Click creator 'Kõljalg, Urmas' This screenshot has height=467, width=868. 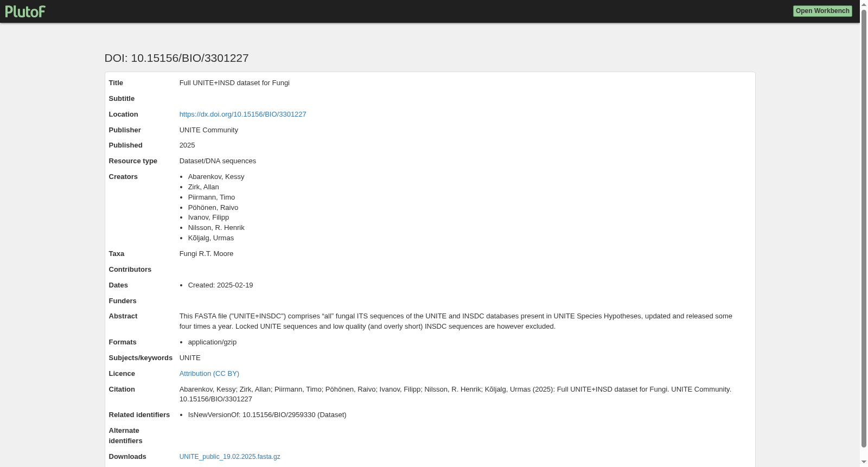pos(211,238)
